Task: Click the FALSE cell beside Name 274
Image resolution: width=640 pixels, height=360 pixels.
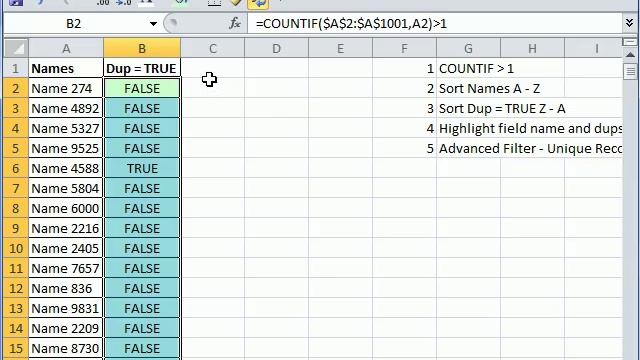Action: pyautogui.click(x=142, y=88)
